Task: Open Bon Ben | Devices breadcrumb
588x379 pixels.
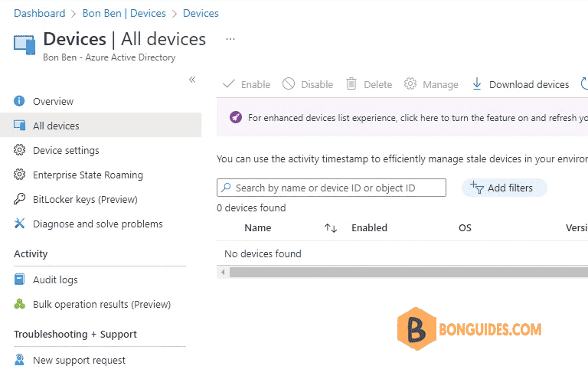Action: (x=124, y=13)
